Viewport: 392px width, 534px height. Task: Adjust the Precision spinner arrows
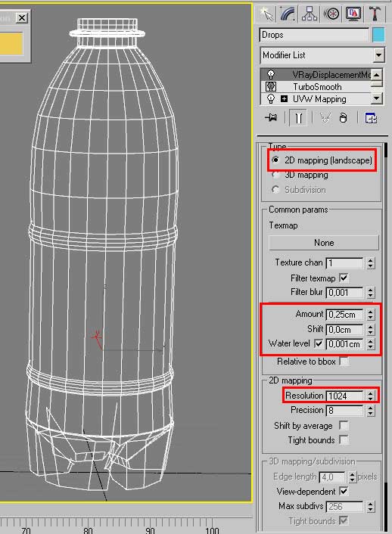[x=371, y=411]
